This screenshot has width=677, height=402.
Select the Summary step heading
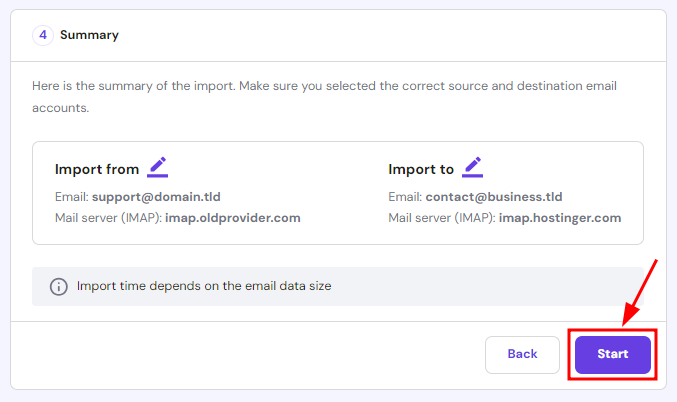click(89, 35)
